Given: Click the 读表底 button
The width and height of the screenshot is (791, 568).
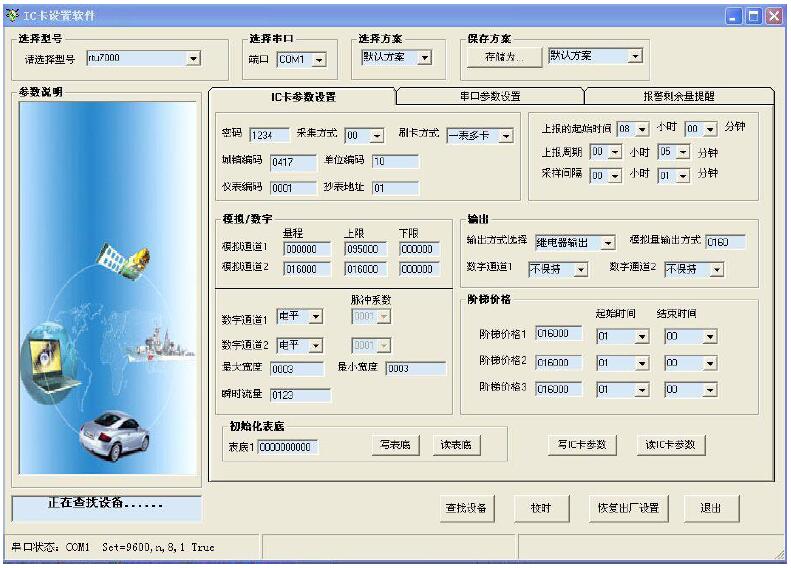Looking at the screenshot, I should 456,445.
